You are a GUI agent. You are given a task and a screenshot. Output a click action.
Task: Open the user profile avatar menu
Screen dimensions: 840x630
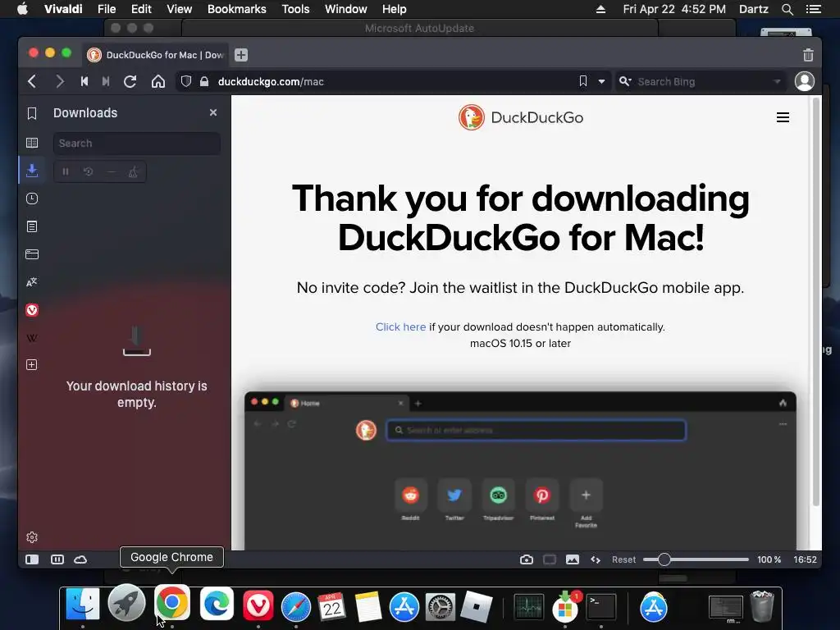(x=804, y=81)
